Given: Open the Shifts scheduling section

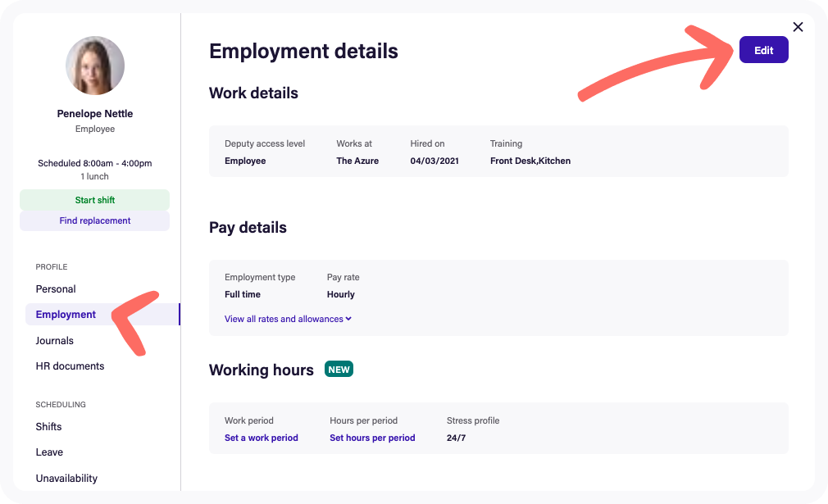Looking at the screenshot, I should point(49,427).
